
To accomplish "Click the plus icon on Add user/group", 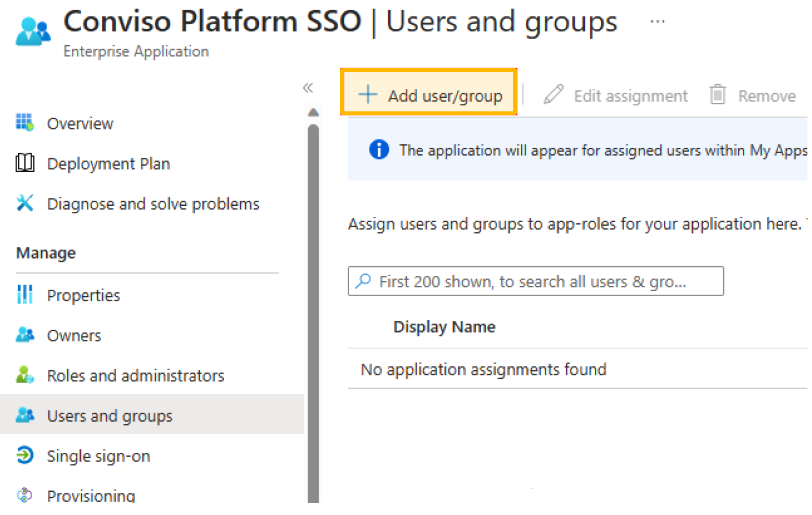I will coord(368,94).
